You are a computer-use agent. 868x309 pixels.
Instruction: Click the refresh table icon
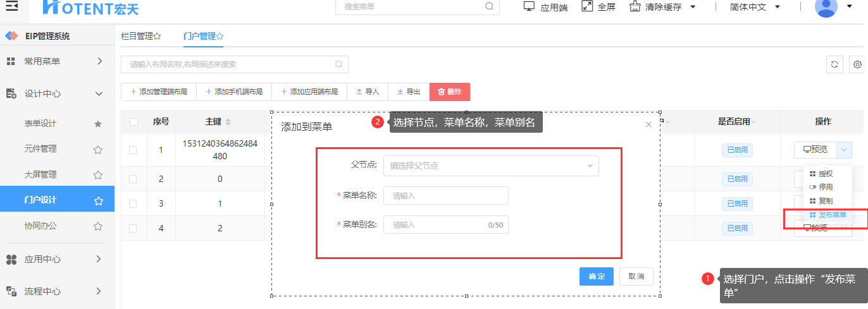click(834, 64)
